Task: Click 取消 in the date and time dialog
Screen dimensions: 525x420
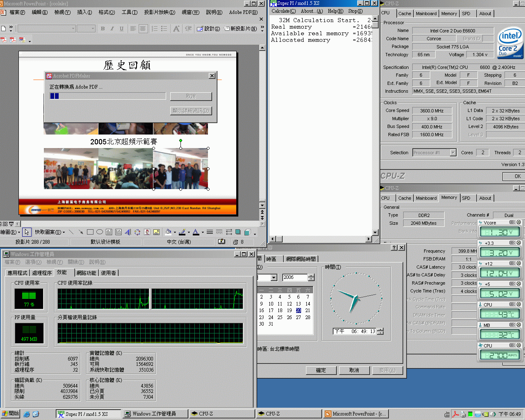Action: click(354, 370)
